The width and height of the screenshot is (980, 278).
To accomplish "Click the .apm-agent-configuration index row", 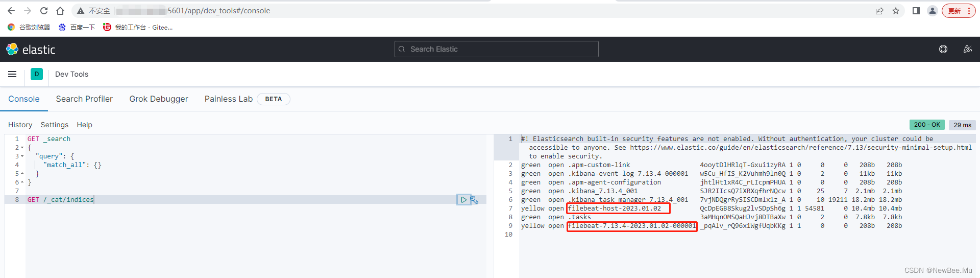I will [712, 182].
